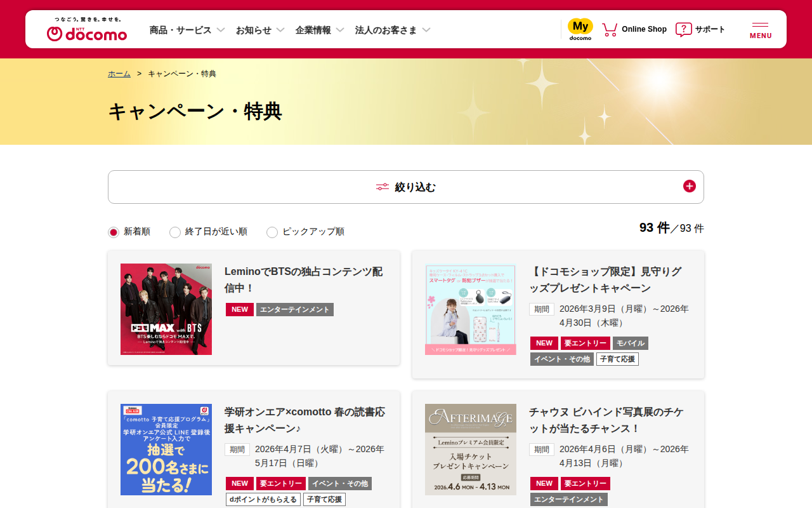Screen dimensions: 812x508
Task: Expand the 商品・サービス menu
Action: click(187, 30)
